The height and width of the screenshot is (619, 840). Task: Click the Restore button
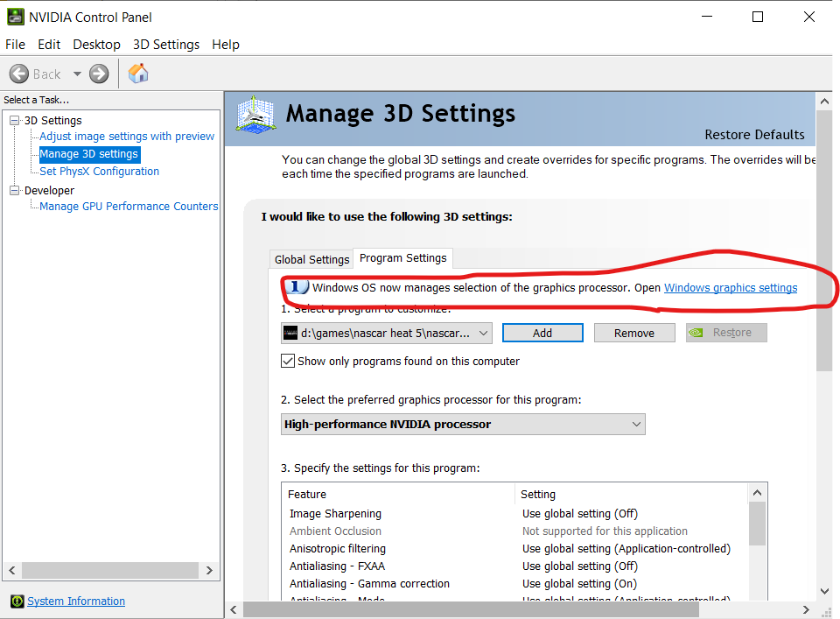pyautogui.click(x=726, y=333)
